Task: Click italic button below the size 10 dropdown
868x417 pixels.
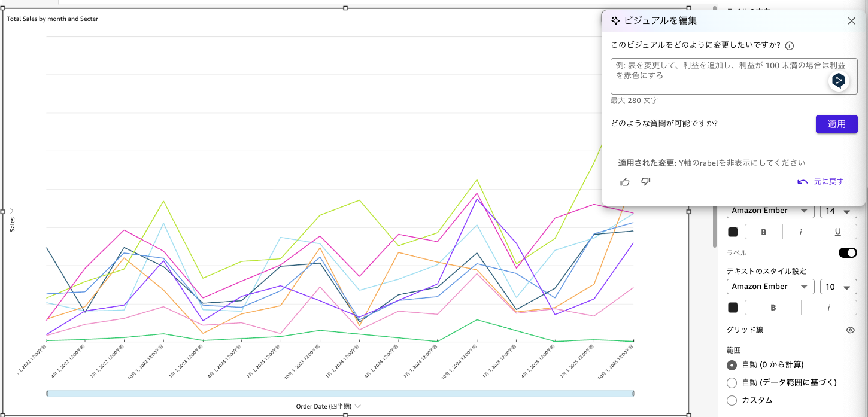Action: (x=828, y=308)
